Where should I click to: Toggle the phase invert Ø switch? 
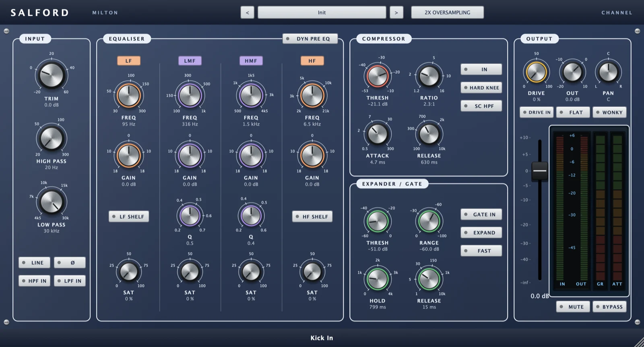pyautogui.click(x=70, y=263)
